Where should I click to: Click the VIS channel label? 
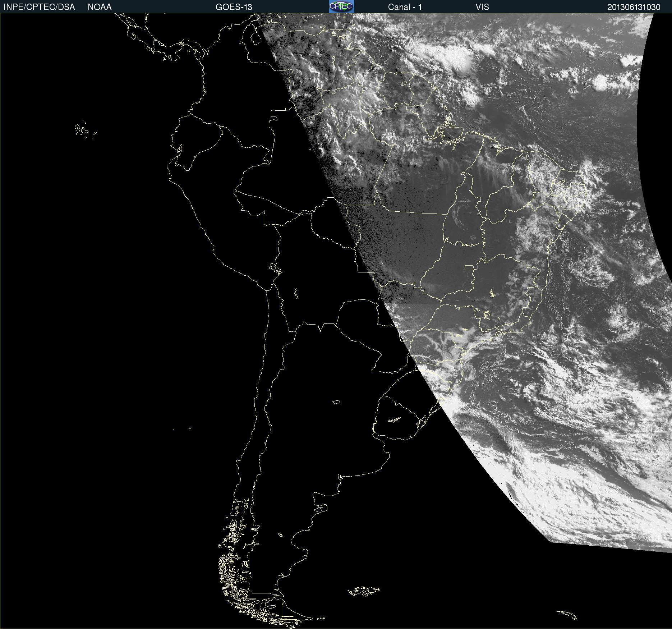[x=482, y=7]
